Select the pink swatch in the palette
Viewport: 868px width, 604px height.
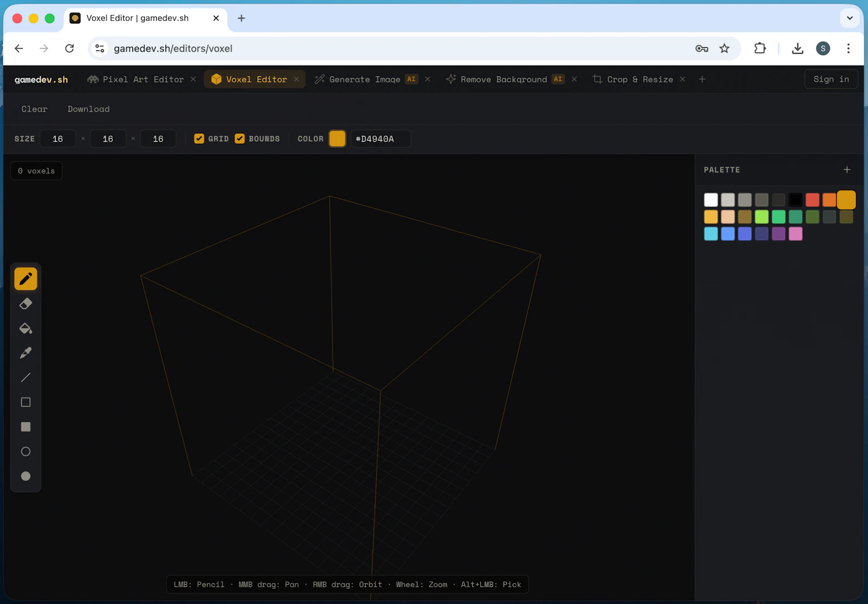tap(795, 233)
